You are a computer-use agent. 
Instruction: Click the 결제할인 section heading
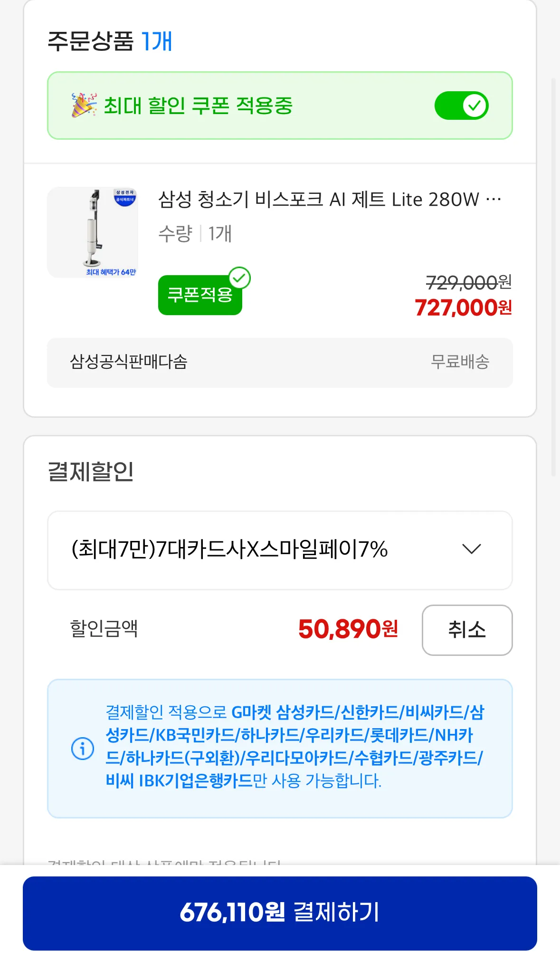(x=91, y=472)
